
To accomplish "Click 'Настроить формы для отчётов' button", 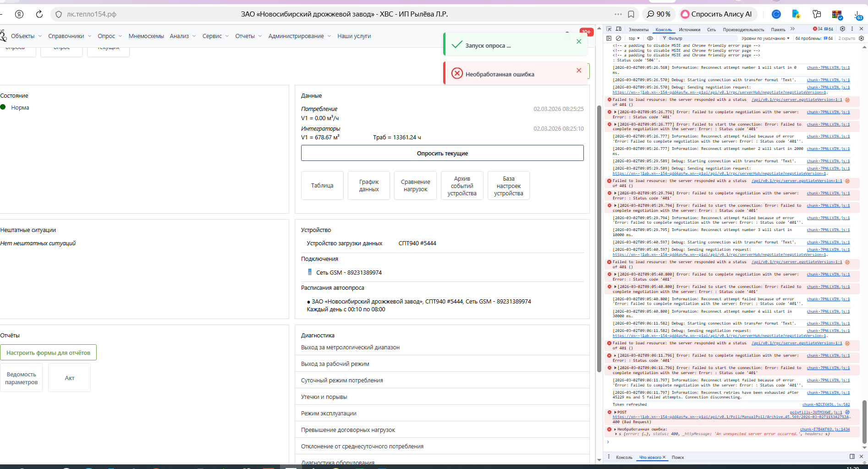I will [x=48, y=353].
